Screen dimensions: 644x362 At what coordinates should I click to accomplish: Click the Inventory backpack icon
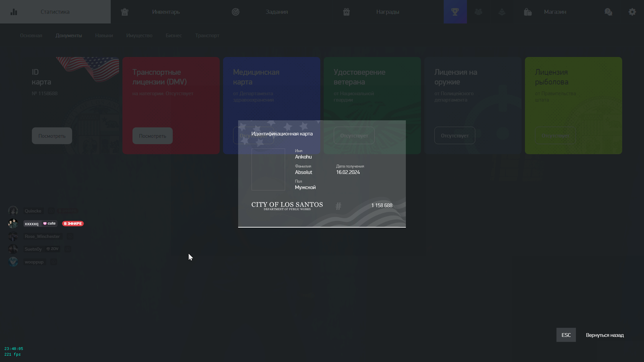tap(125, 12)
